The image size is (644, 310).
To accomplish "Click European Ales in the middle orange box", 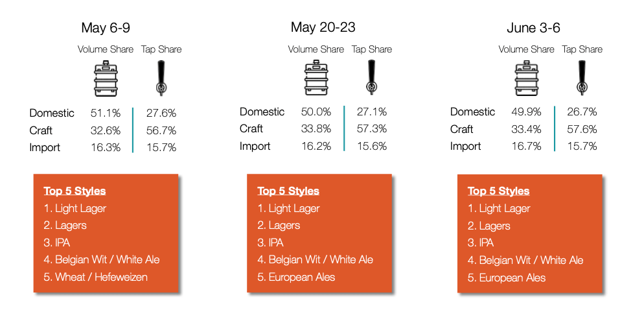I will [x=302, y=277].
